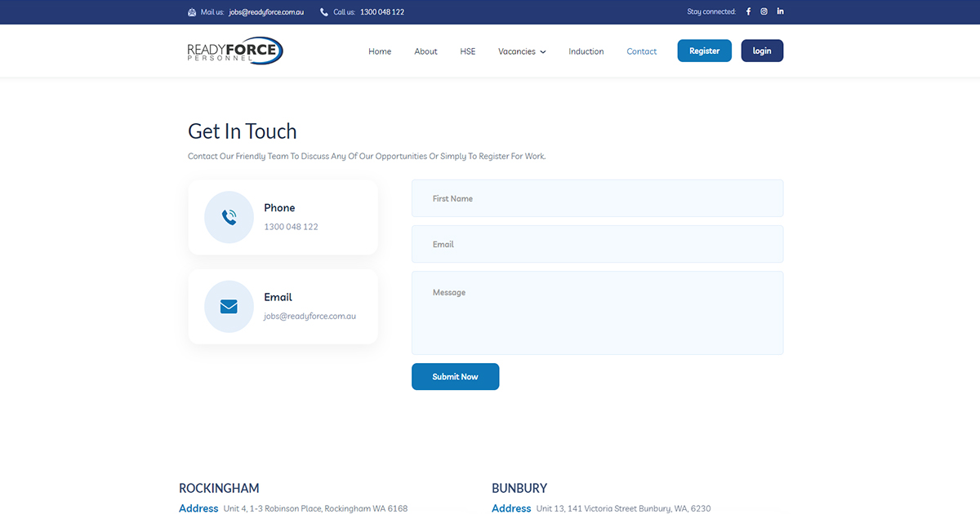The width and height of the screenshot is (980, 514).
Task: Submit the form with Submit Now
Action: pyautogui.click(x=455, y=377)
